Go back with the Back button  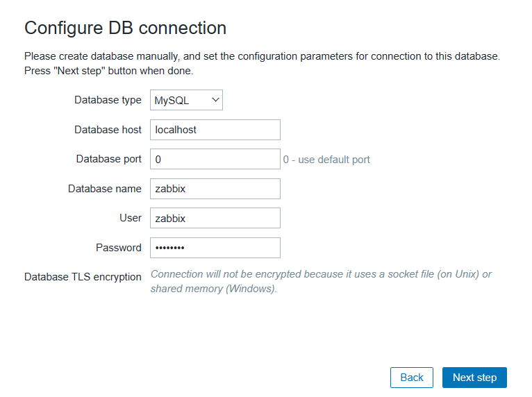click(411, 378)
